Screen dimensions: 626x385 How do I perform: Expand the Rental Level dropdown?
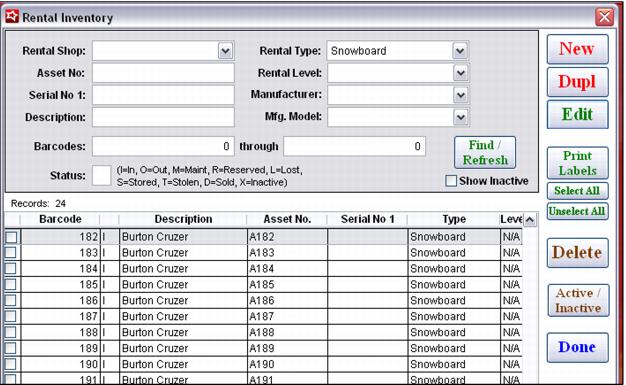coord(461,73)
